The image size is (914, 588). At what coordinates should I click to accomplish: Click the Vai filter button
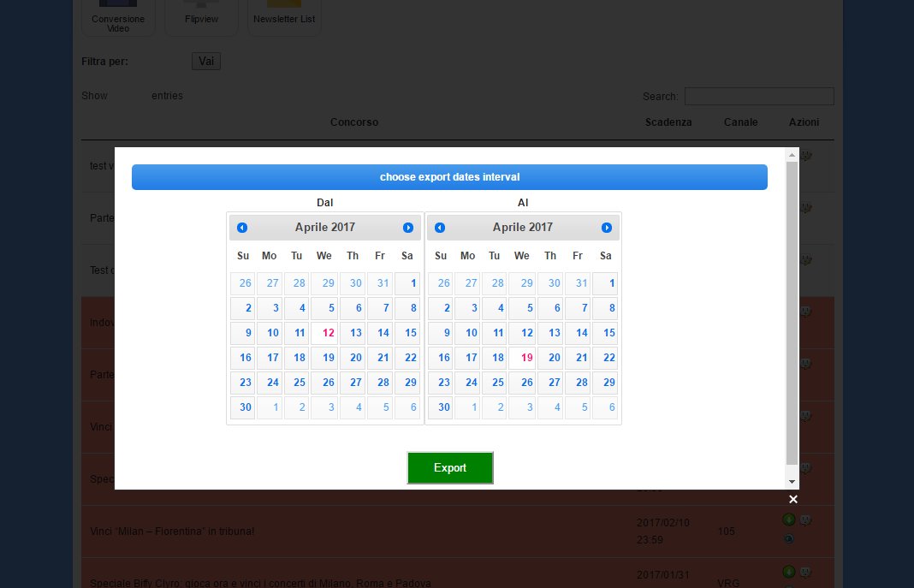point(206,62)
